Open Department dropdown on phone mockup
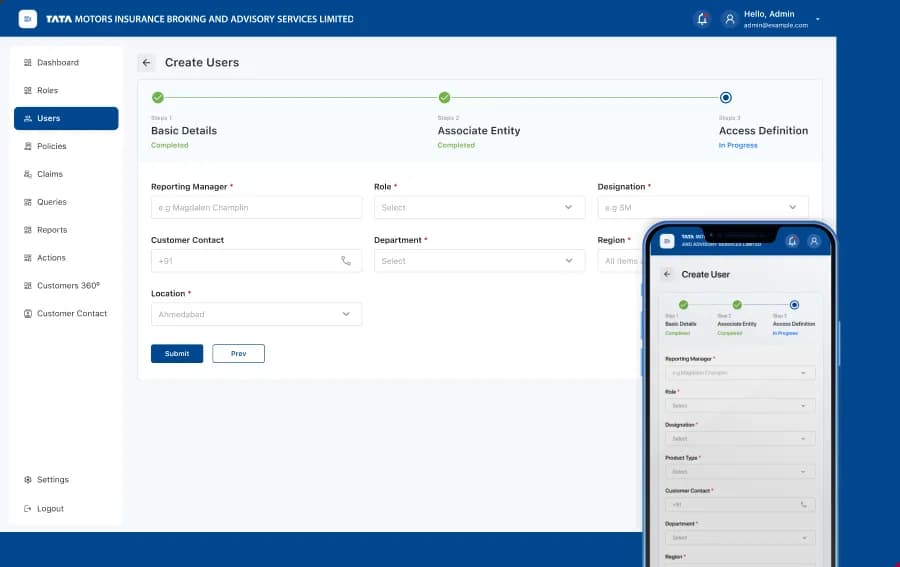The width and height of the screenshot is (900, 567). click(x=740, y=538)
